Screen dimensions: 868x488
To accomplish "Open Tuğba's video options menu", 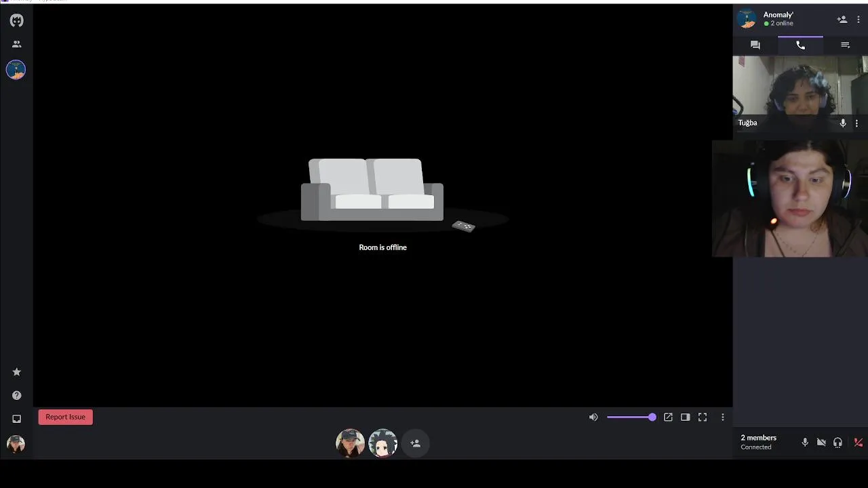I will pos(856,123).
